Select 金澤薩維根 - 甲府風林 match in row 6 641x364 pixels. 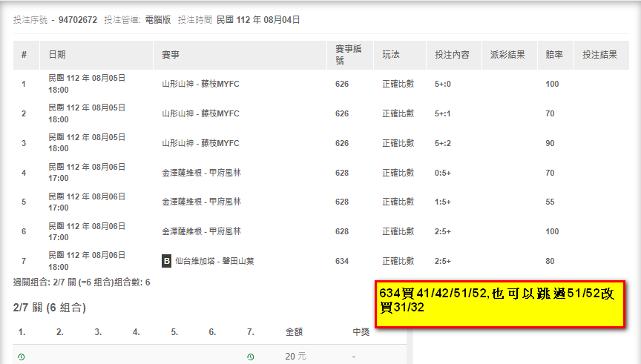[x=201, y=231]
